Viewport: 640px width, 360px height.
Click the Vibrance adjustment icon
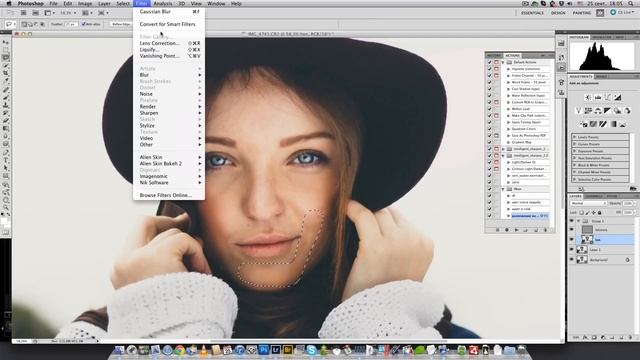578,111
